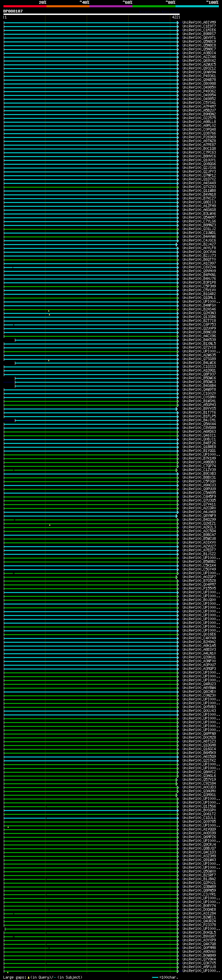Screen dimensions: 222x980
Task: Select the UniRef100_Q8F937 hit label
Action: coord(199,374)
